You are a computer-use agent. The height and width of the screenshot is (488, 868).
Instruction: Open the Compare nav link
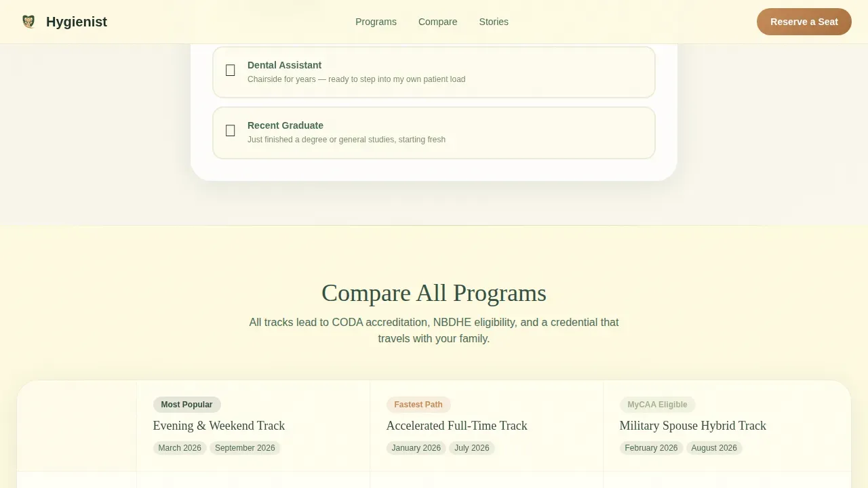coord(437,22)
